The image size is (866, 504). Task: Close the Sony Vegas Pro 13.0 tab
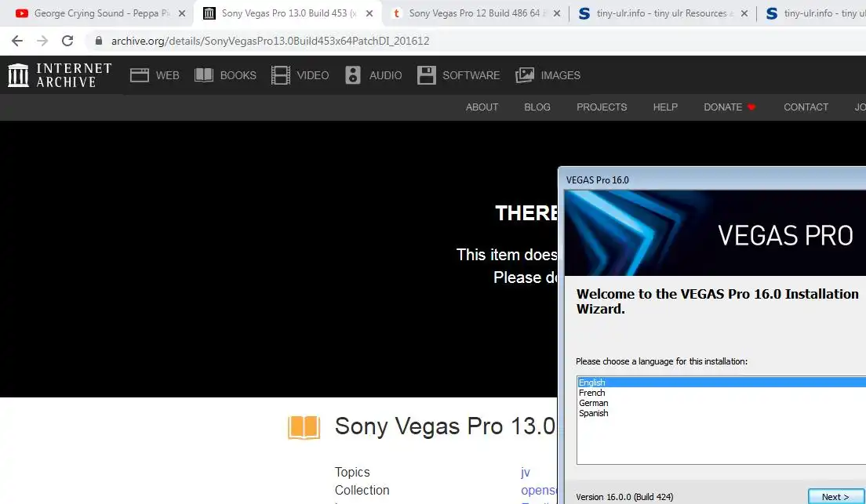click(369, 13)
